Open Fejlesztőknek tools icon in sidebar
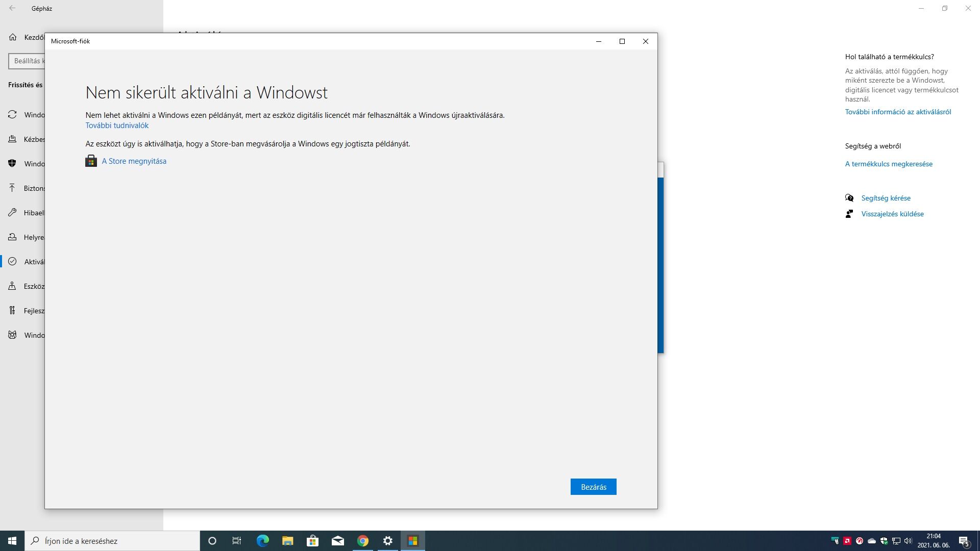 pyautogui.click(x=12, y=311)
